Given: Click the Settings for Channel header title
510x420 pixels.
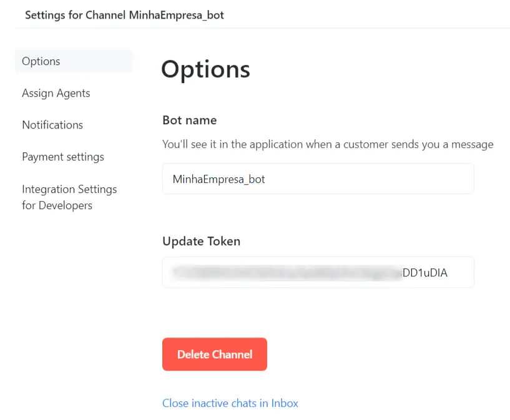Looking at the screenshot, I should pyautogui.click(x=124, y=15).
